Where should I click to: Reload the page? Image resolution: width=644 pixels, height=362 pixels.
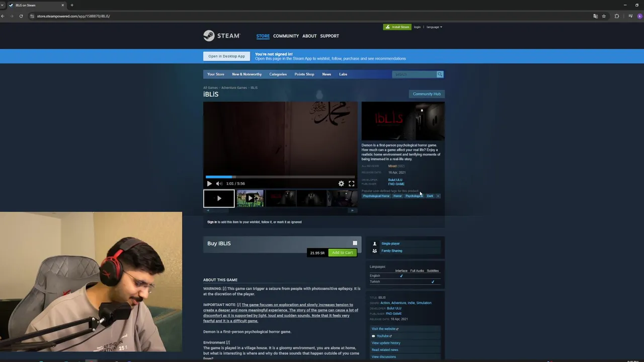coord(21,16)
